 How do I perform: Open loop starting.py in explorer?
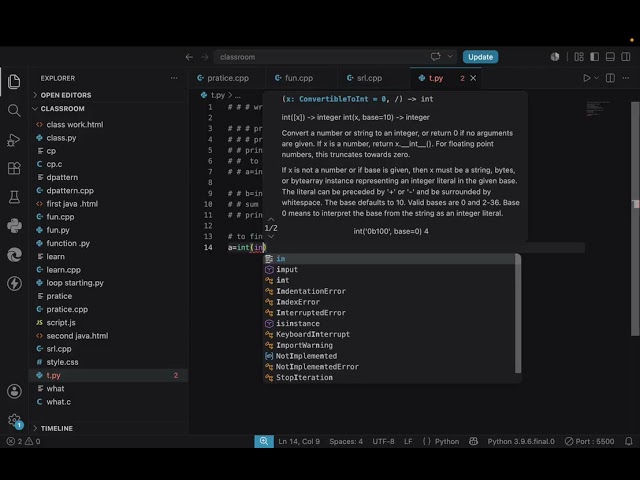pyautogui.click(x=108, y=283)
